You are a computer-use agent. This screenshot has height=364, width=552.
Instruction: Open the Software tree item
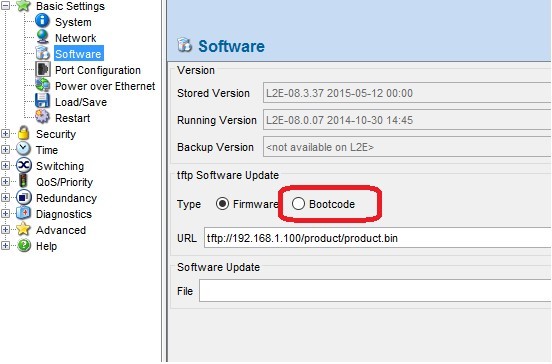coord(79,54)
